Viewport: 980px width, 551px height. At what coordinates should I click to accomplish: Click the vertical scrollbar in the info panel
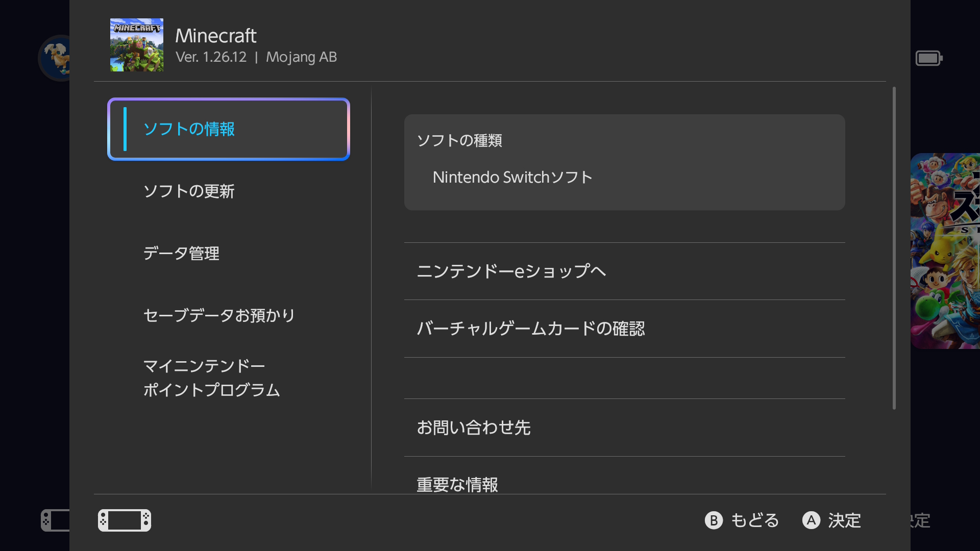(894, 248)
